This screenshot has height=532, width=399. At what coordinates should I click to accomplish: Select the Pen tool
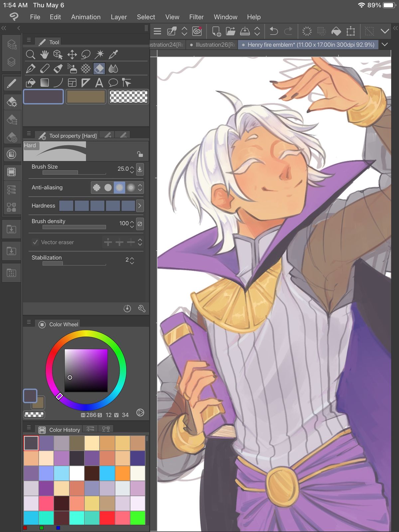(31, 68)
